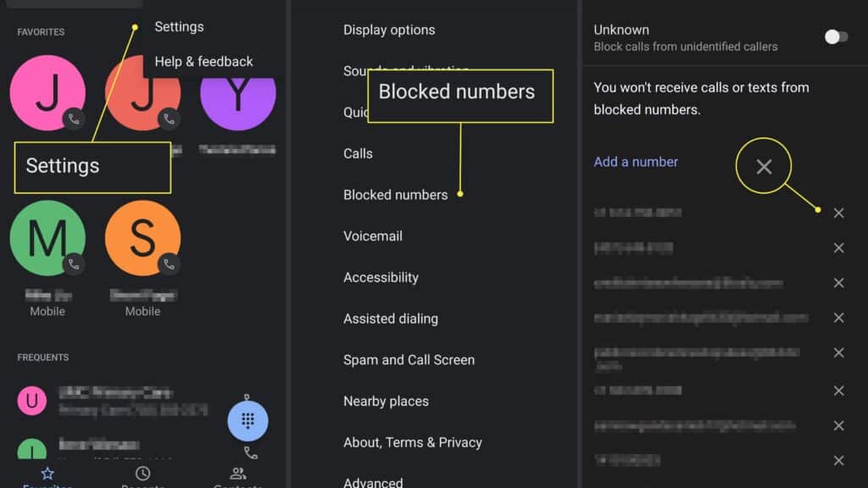This screenshot has width=868, height=488.
Task: Remove the last visible blocked entry with X
Action: 838,460
